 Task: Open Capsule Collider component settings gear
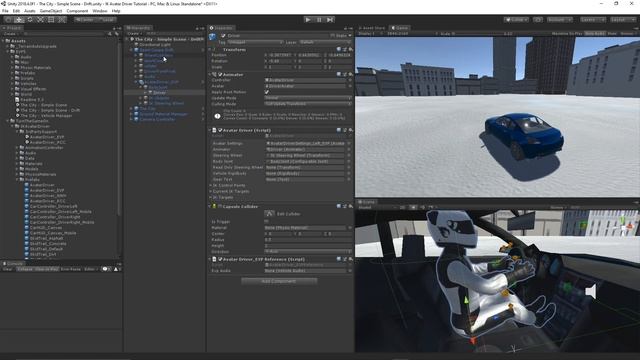[350, 207]
